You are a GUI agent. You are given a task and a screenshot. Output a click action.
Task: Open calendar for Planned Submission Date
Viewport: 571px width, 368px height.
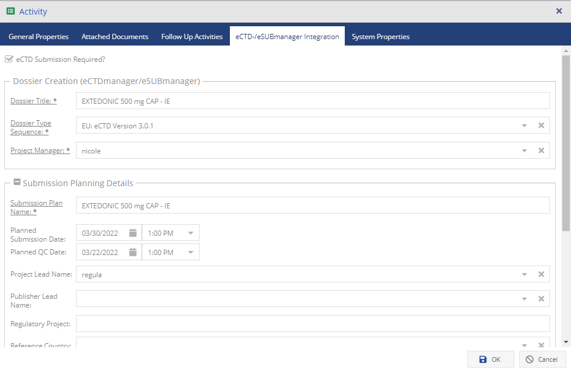tap(133, 233)
